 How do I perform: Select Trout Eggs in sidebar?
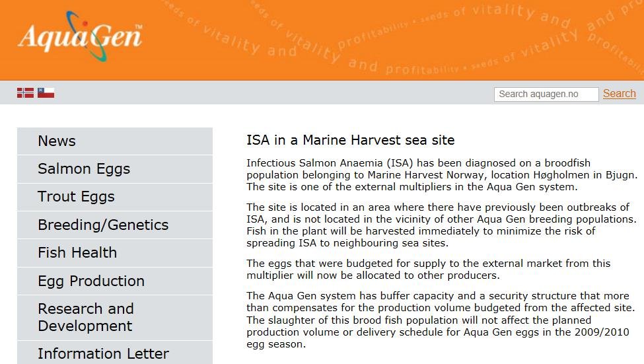76,197
